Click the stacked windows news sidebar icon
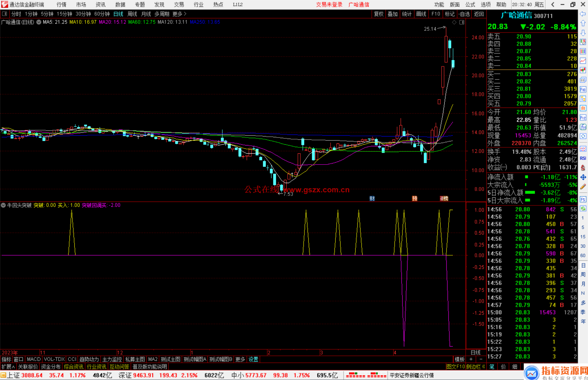The width and height of the screenshot is (588, 380). pyautogui.click(x=583, y=80)
